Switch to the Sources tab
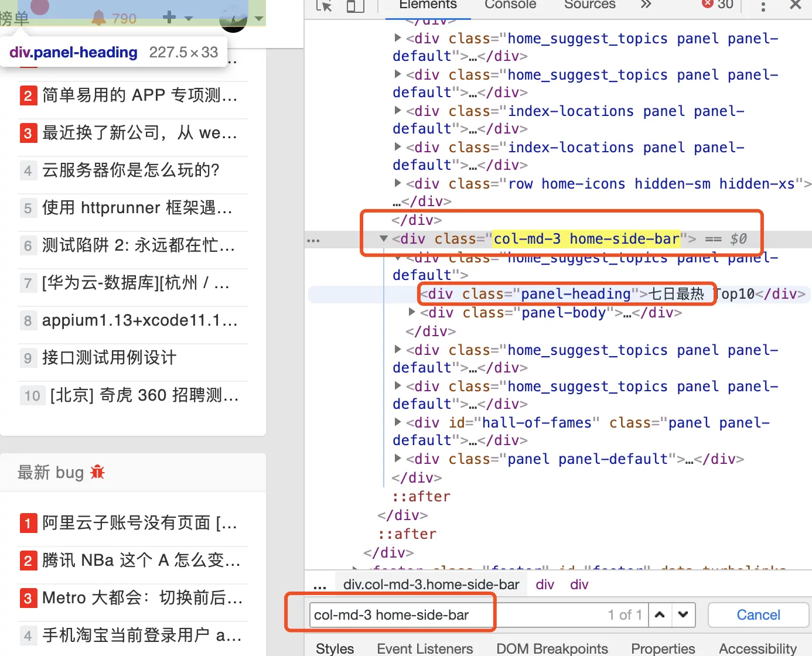 coord(590,5)
